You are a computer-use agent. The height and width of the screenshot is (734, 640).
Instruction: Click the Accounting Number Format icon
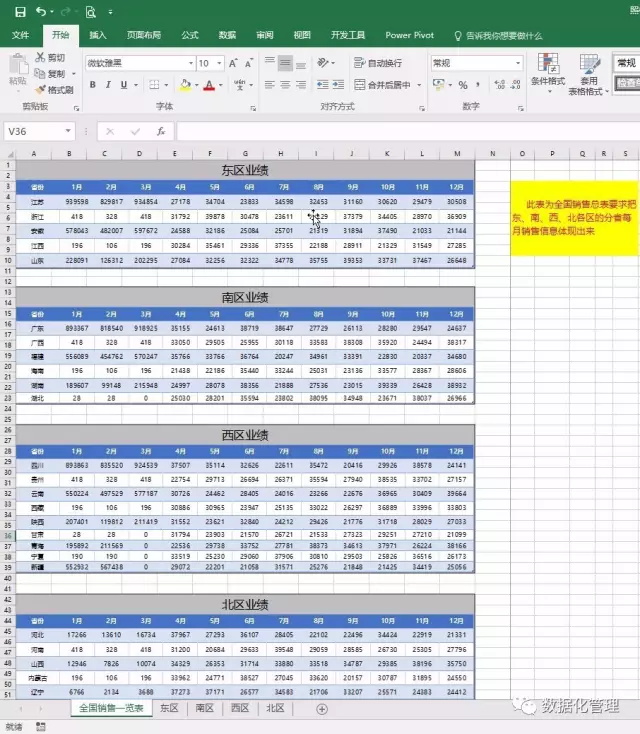coord(438,85)
